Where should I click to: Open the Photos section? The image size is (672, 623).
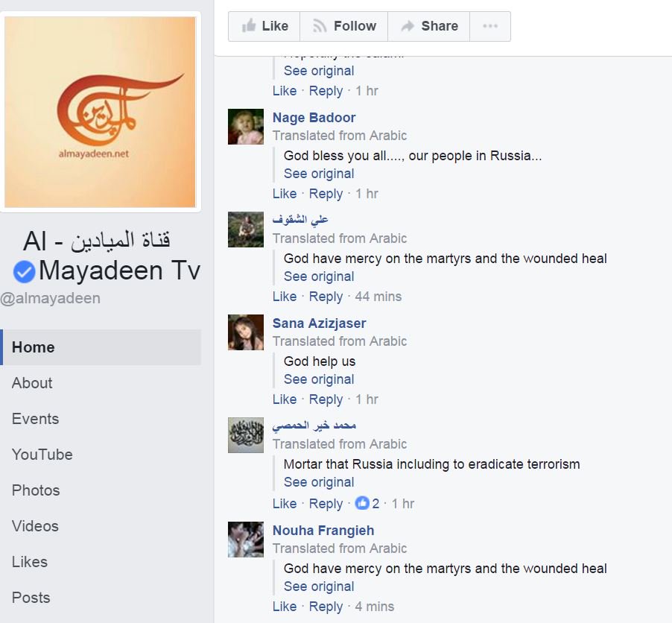36,490
